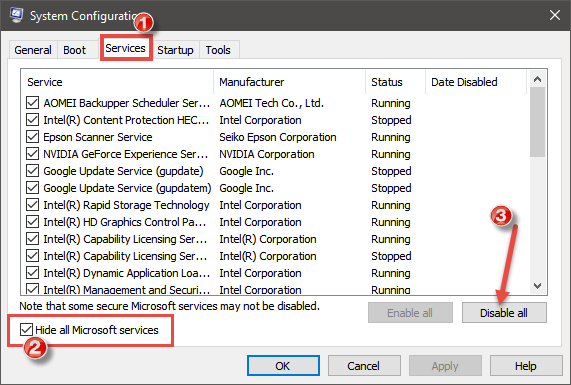
Task: Select the Seiko Epson Corporation manufacturer cell
Action: coord(278,137)
